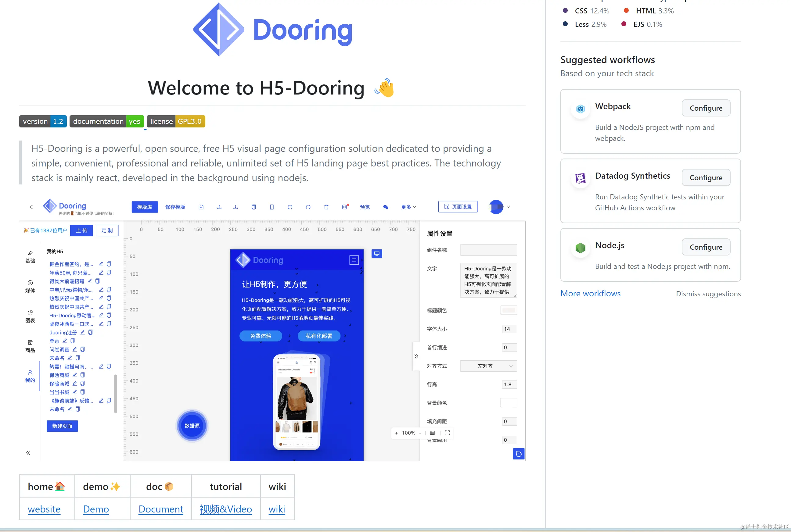Click 组件名称 input field
791x532 pixels.
(488, 250)
